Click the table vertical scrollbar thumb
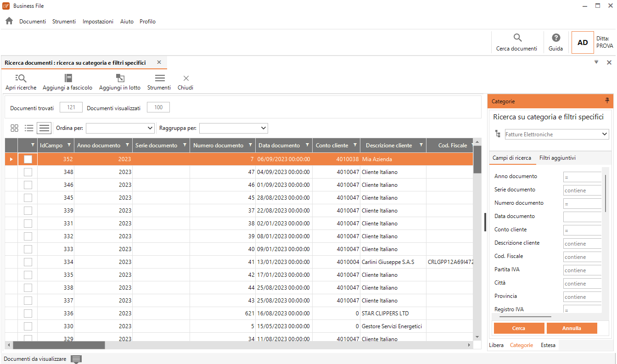This screenshot has height=364, width=617. [477, 160]
